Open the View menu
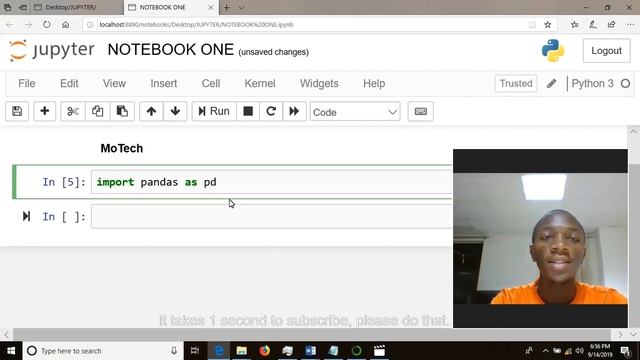Viewport: 640px width, 360px height. click(114, 84)
